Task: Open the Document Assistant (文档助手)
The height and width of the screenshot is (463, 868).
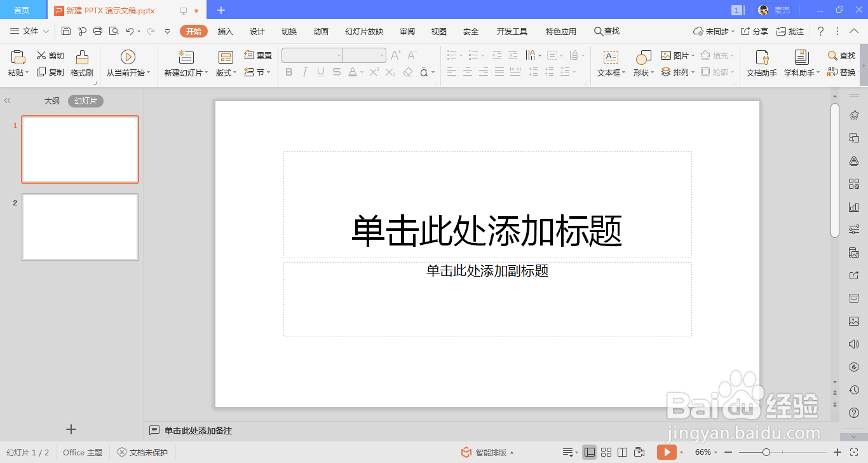Action: (762, 64)
